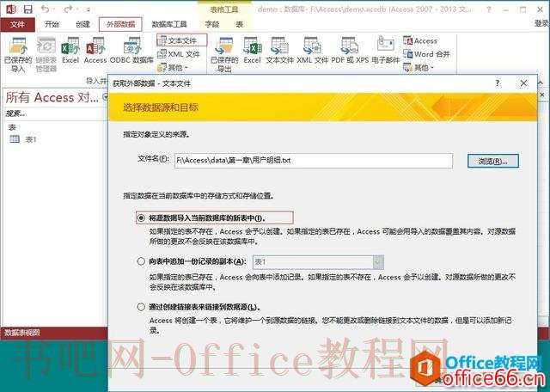The image size is (550, 392).
Task: Open the Customize Quick Access Toolbar dropdown
Action: click(x=88, y=9)
